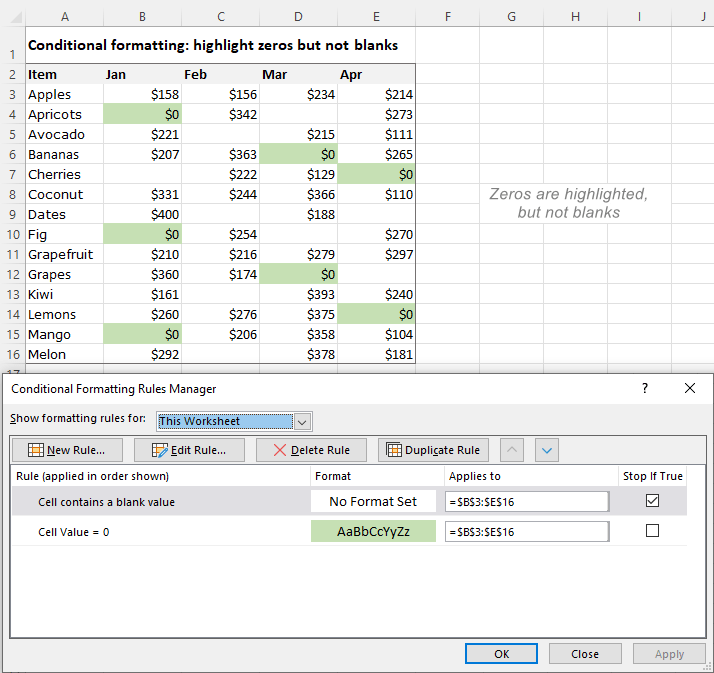Edit the Applies to range of blank value rule
The image size is (714, 673).
tap(527, 502)
